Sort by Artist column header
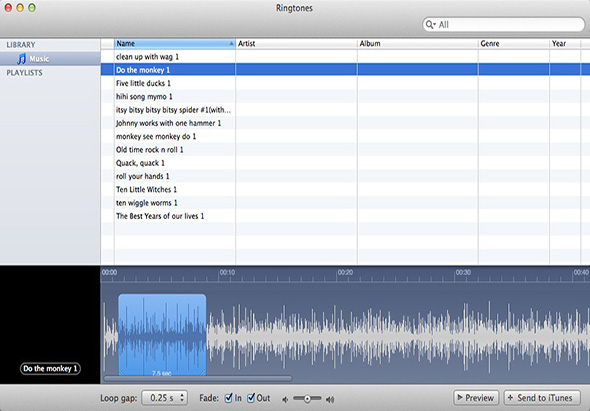Image resolution: width=590 pixels, height=411 pixels. pos(296,44)
